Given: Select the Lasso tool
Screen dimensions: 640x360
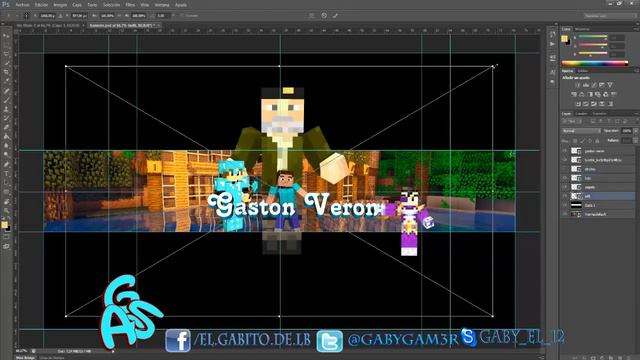Looking at the screenshot, I should (x=6, y=54).
